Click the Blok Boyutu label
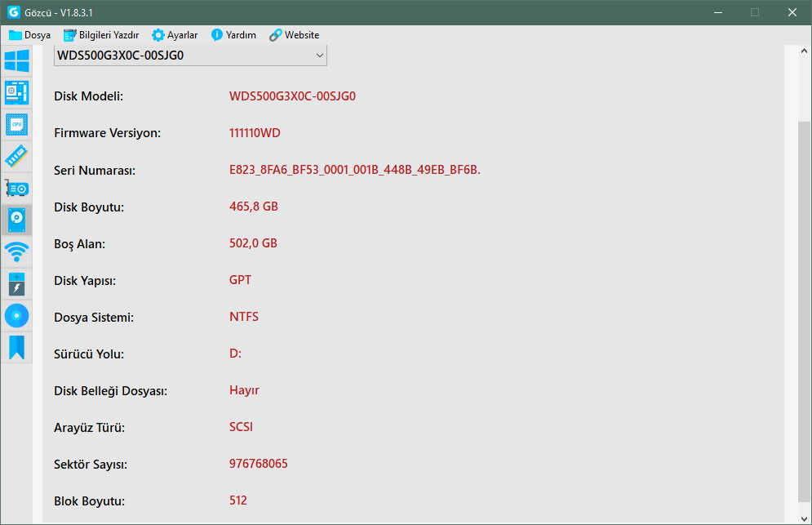The width and height of the screenshot is (812, 525). 90,501
